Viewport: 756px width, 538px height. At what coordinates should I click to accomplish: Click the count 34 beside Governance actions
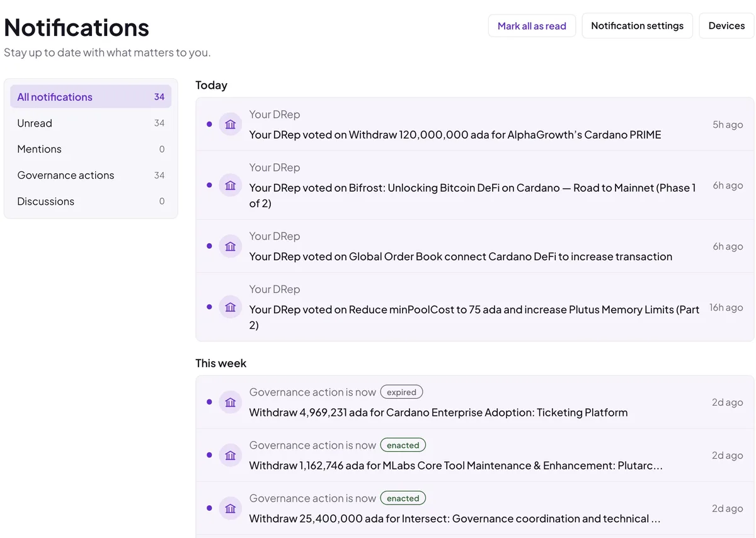coord(159,175)
